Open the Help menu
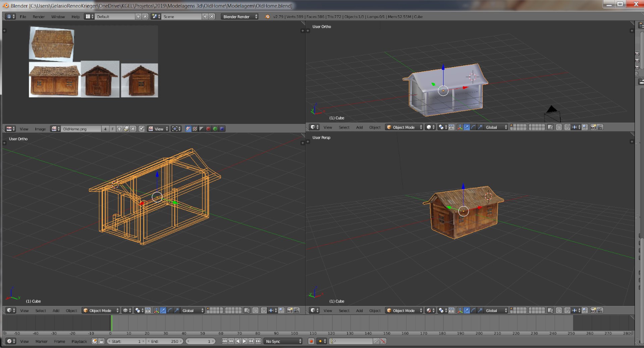Image resolution: width=644 pixels, height=348 pixels. pos(75,16)
